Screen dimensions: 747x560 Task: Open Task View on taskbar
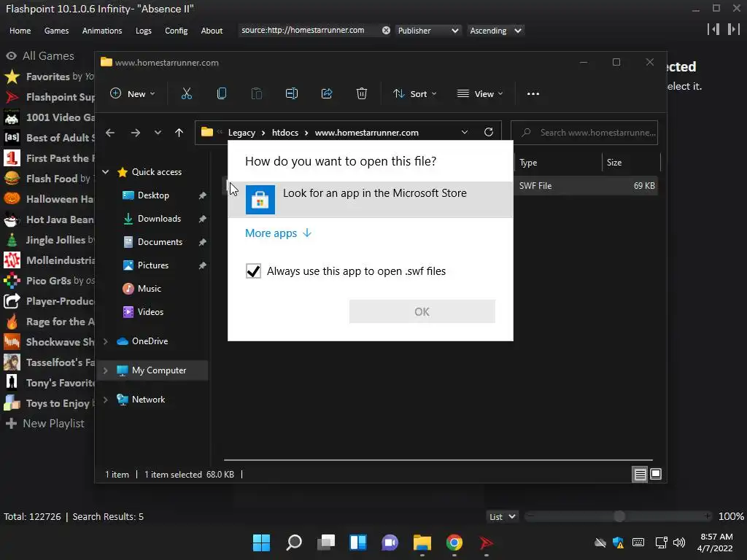point(326,542)
